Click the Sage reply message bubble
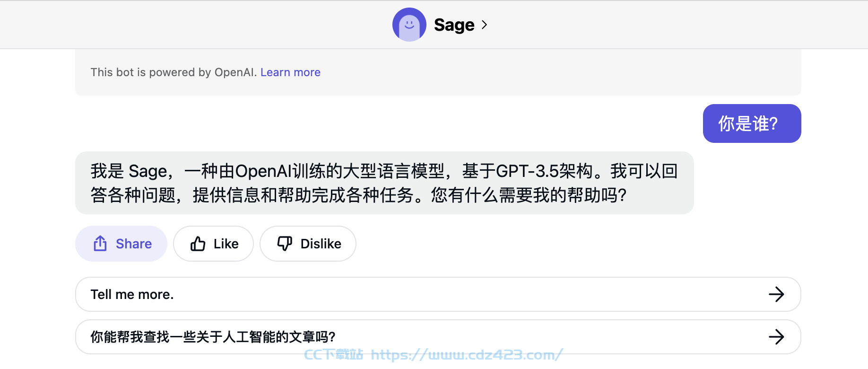Viewport: 868px width, 369px height. 384,183
